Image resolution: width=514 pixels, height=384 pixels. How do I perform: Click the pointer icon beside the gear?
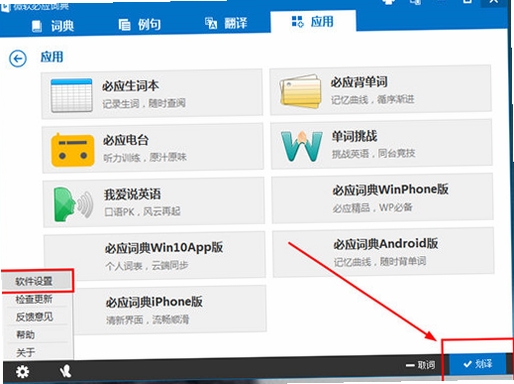(x=65, y=371)
